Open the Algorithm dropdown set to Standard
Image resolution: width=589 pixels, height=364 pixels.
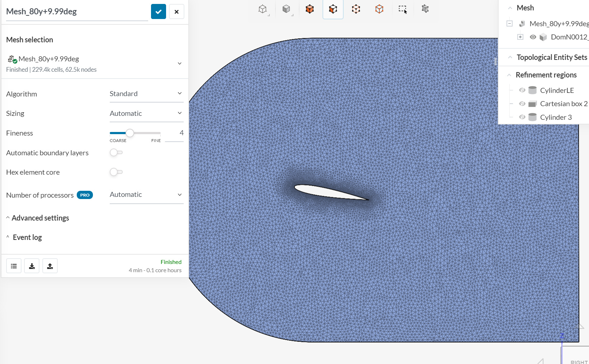pyautogui.click(x=146, y=94)
